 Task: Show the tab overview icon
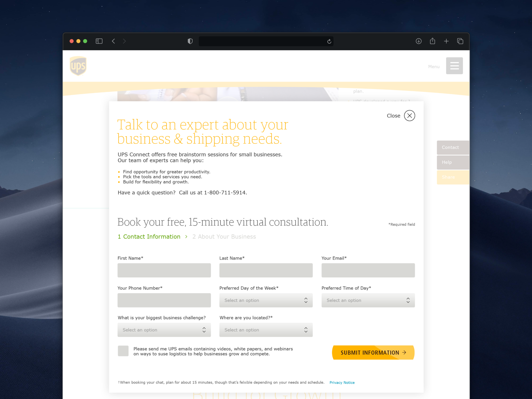click(460, 41)
